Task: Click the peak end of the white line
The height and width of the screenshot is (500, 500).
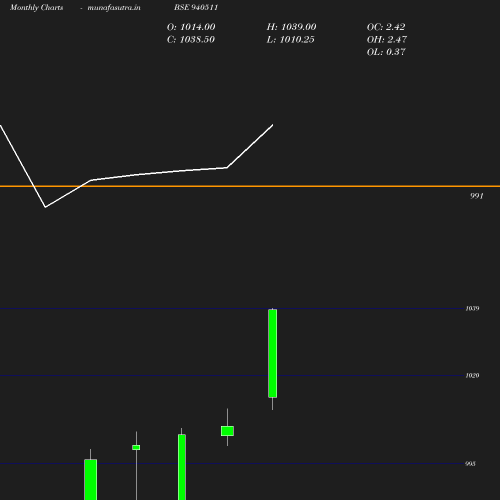Action: pyautogui.click(x=273, y=125)
